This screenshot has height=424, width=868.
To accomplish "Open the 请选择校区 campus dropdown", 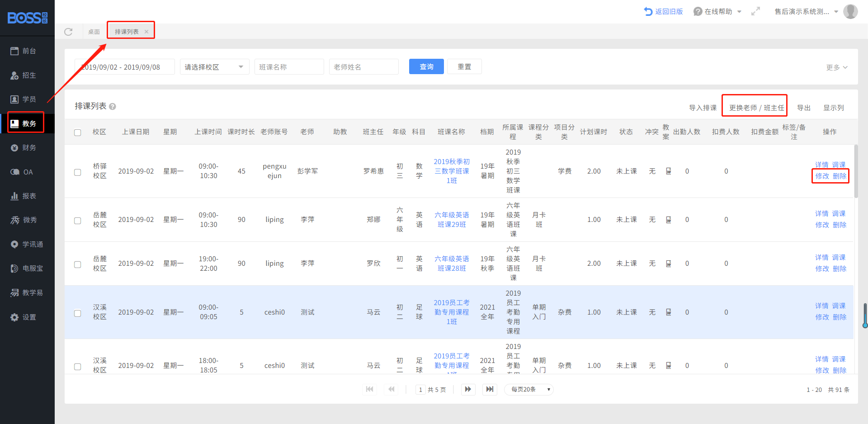I will [214, 67].
